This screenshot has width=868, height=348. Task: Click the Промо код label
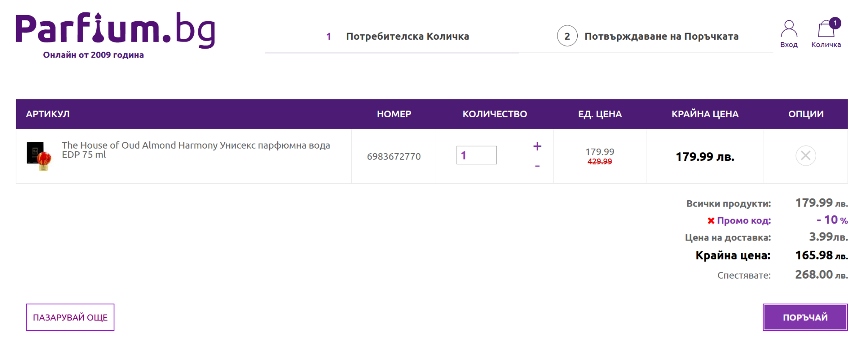coord(743,221)
